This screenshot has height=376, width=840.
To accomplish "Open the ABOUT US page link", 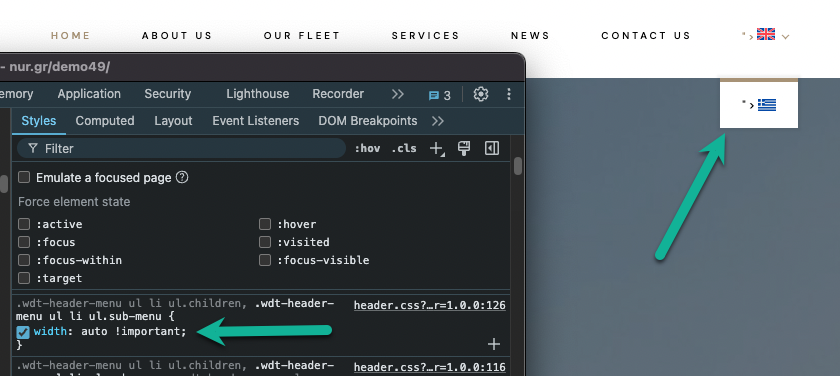I will 177,36.
